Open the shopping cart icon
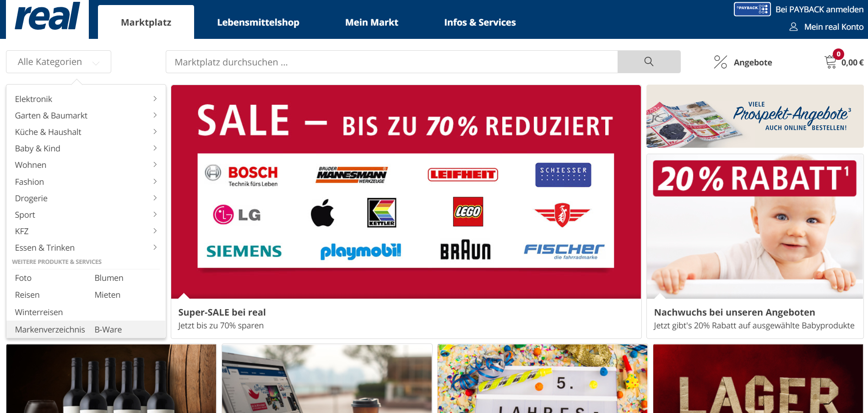The width and height of the screenshot is (868, 413). coord(830,62)
